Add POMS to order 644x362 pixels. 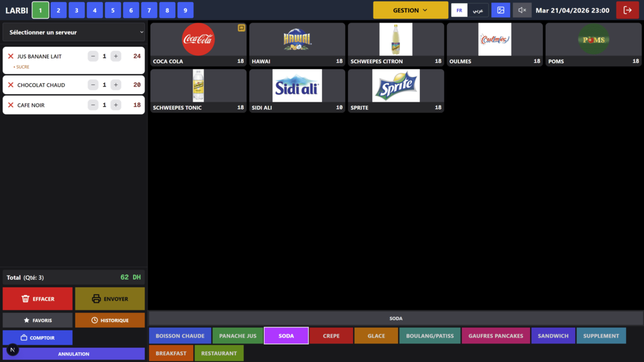click(594, 44)
